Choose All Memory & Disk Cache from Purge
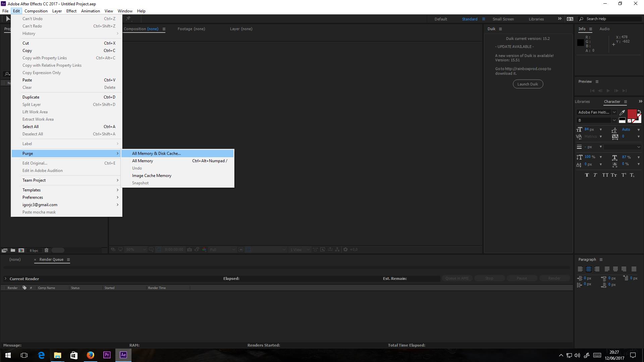644x362 pixels. tap(177, 154)
